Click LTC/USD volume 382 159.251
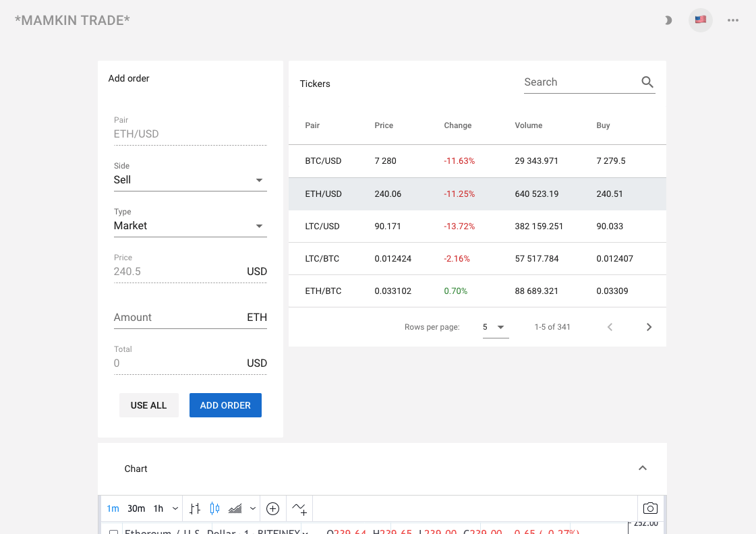This screenshot has height=534, width=756. coord(539,226)
